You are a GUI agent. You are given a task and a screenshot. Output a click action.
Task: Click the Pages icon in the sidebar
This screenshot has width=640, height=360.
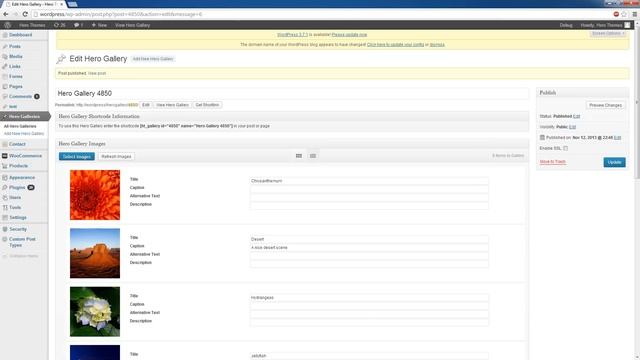5,87
